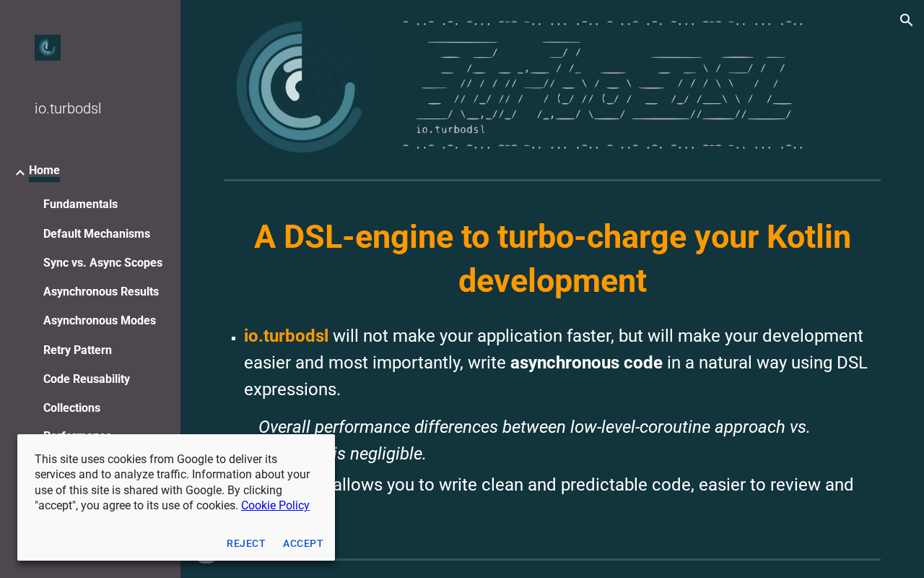
Task: Go to the Code Reusability page
Action: click(x=87, y=379)
